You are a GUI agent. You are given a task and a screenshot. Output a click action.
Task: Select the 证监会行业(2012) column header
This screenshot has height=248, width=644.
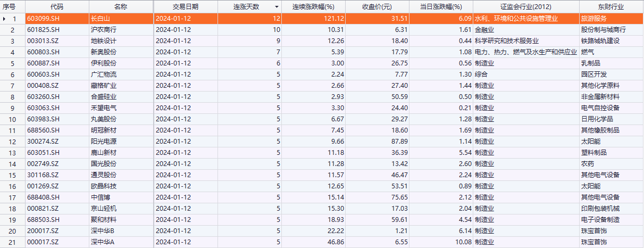525,7
